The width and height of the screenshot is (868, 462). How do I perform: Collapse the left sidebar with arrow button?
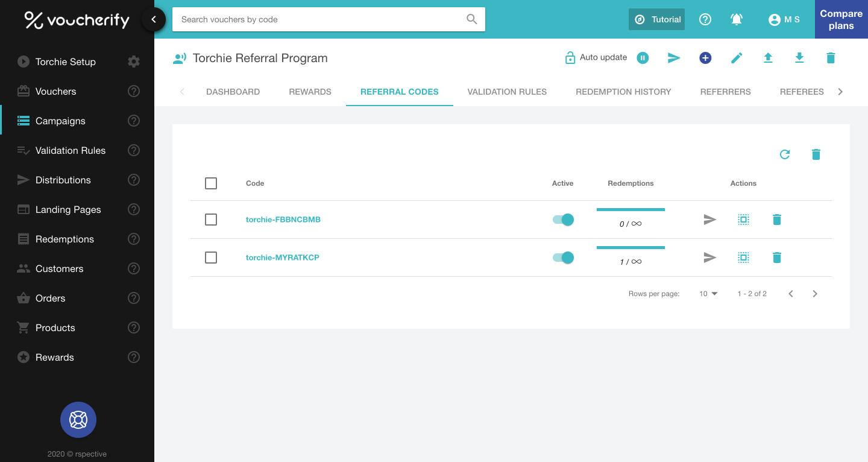click(154, 19)
